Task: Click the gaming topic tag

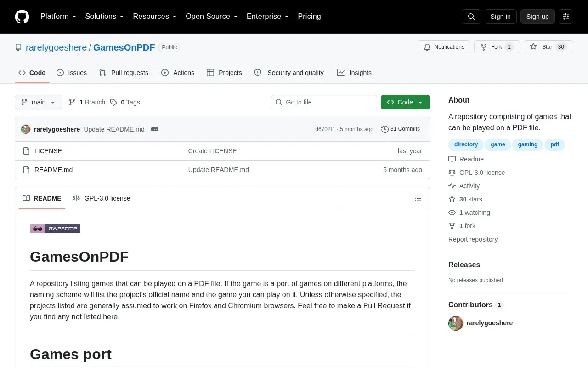Action: [528, 144]
